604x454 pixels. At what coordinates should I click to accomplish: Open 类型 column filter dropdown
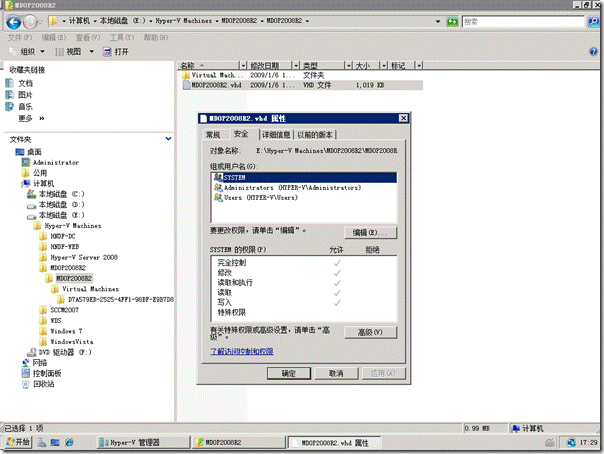[x=348, y=65]
